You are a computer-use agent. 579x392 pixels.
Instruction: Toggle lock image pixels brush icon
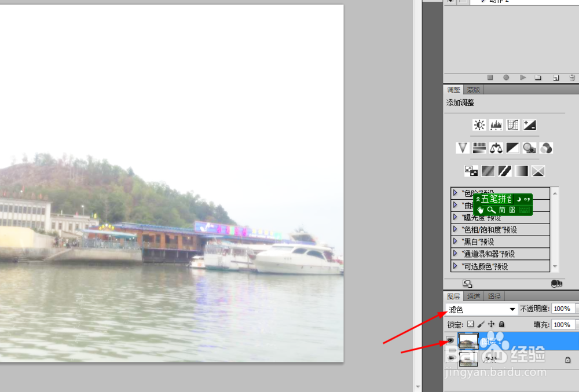click(x=481, y=324)
